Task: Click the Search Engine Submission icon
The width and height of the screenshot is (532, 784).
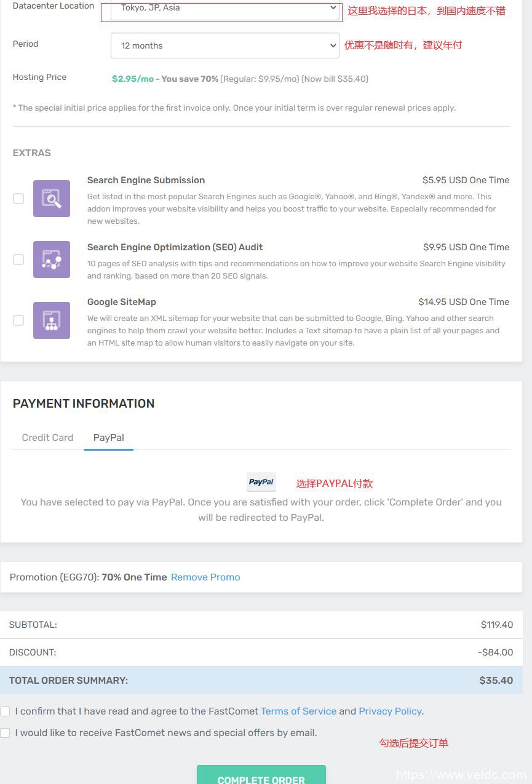Action: coord(52,199)
